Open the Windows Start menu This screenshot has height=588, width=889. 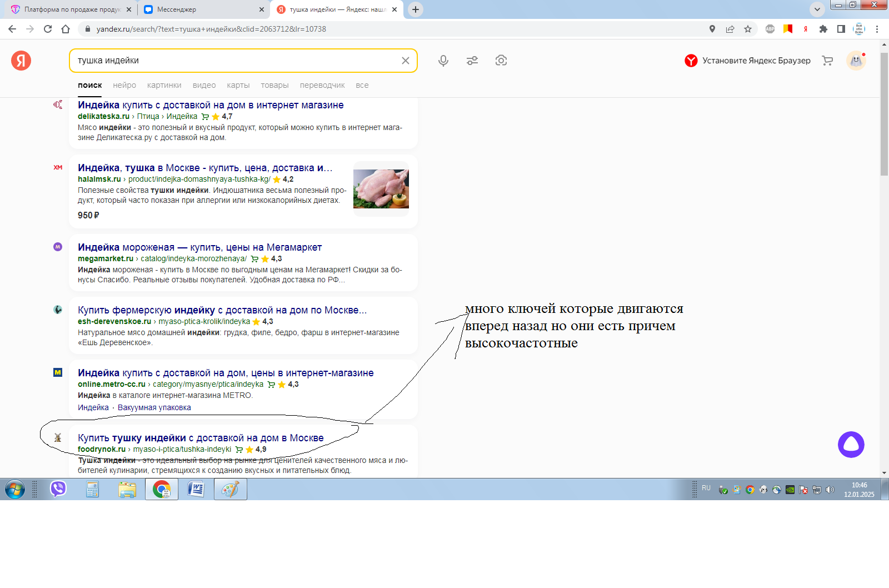tap(15, 490)
